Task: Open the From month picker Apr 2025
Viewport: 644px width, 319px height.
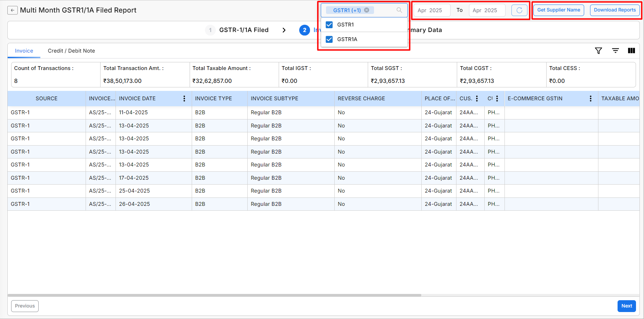Action: coord(431,10)
